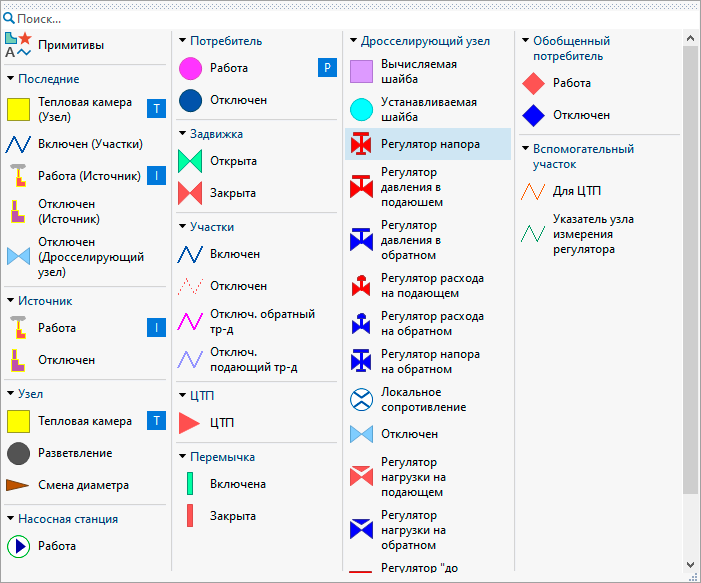The width and height of the screenshot is (701, 583).
Task: Click the Локальное сопротивление icon
Action: (x=361, y=400)
